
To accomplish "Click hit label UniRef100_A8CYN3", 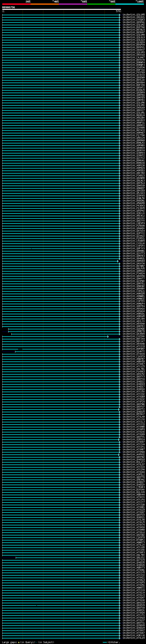I will pos(133,173).
